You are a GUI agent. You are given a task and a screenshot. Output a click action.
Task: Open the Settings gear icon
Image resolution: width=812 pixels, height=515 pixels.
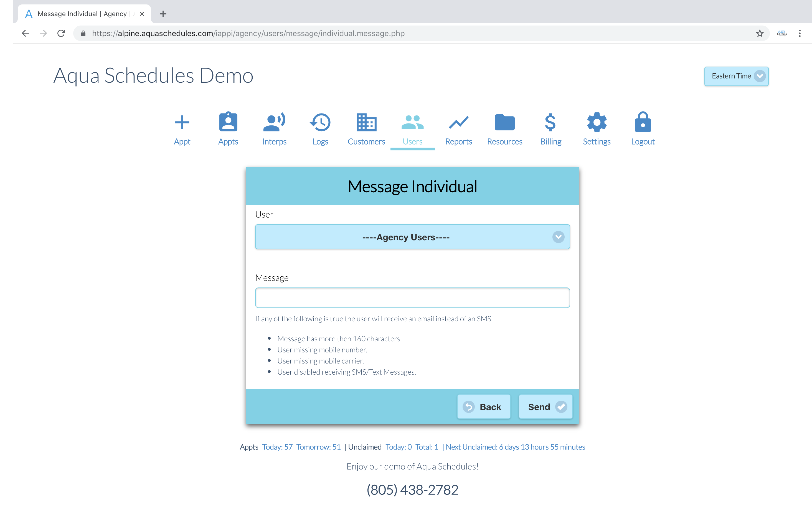tap(597, 122)
